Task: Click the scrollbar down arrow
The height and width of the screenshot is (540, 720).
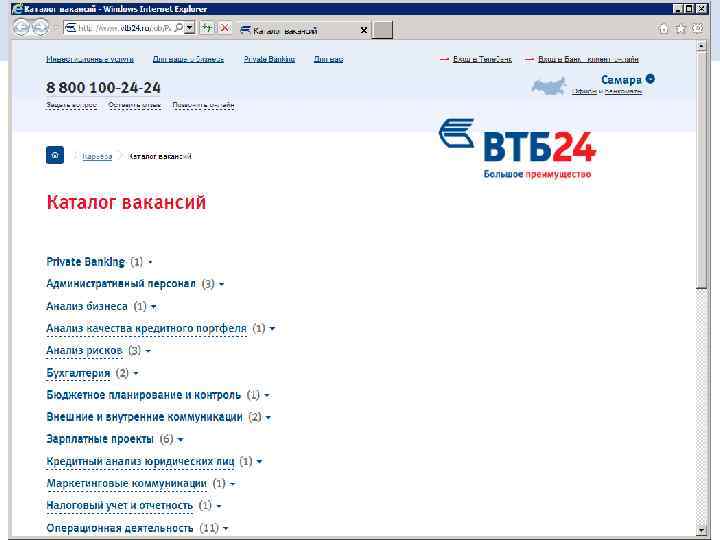Action: tap(701, 530)
